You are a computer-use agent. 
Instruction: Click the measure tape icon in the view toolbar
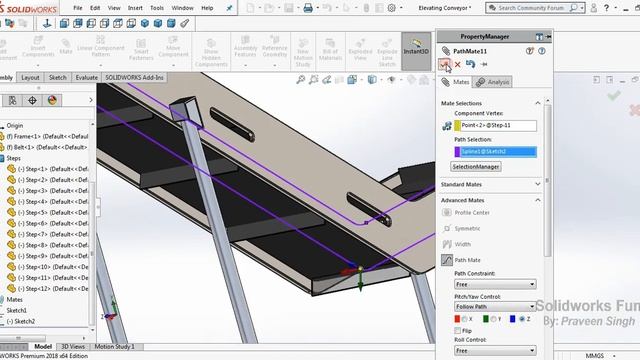pyautogui.click(x=185, y=24)
